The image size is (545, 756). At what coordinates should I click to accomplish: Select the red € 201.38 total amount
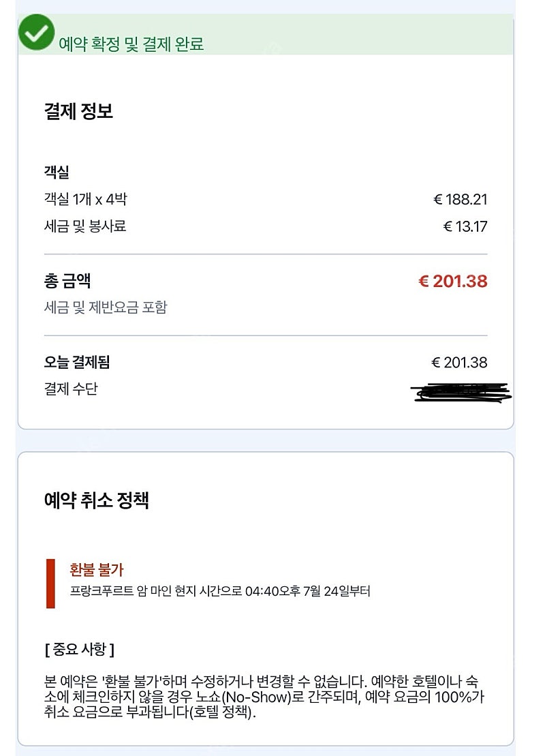click(453, 281)
